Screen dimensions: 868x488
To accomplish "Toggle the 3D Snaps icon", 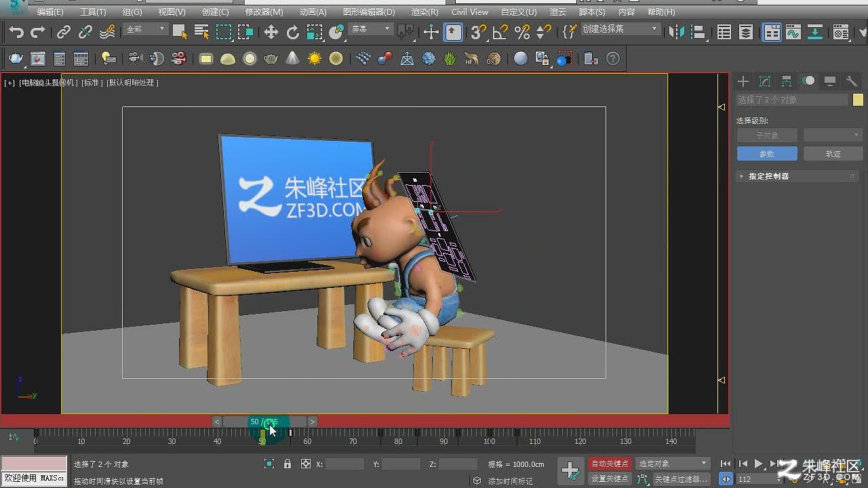I will [x=479, y=32].
